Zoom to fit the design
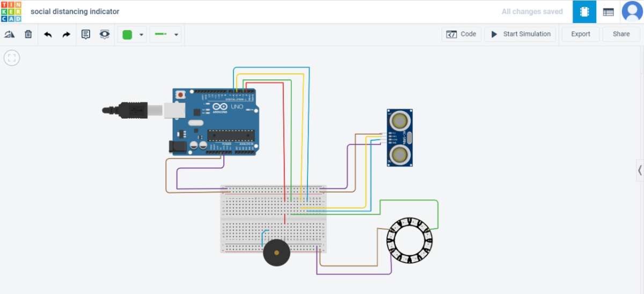 click(12, 58)
